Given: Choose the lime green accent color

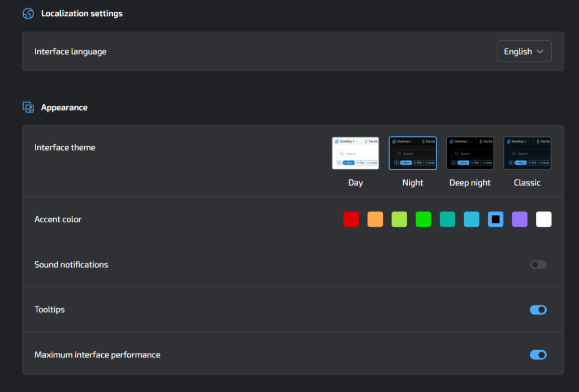Looking at the screenshot, I should pos(399,219).
